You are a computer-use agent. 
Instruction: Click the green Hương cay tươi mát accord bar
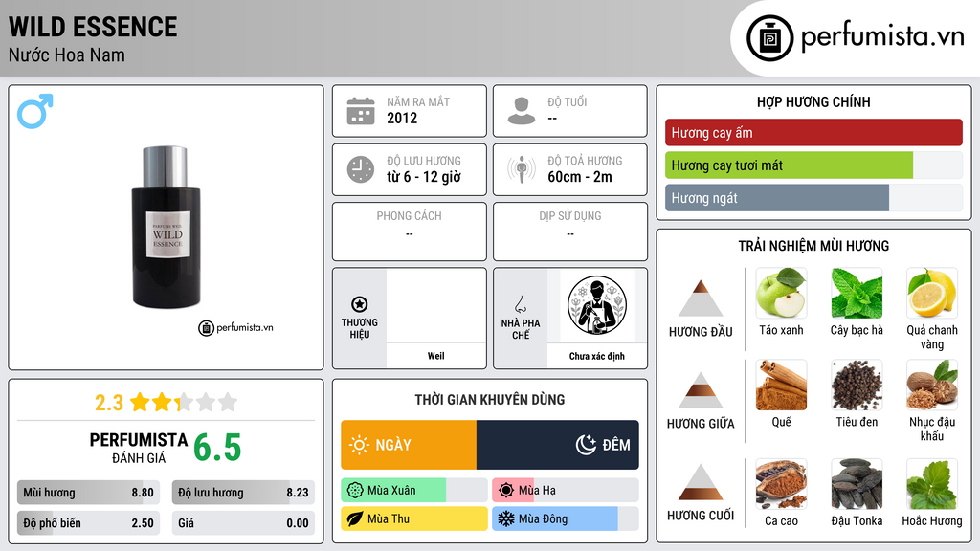789,165
